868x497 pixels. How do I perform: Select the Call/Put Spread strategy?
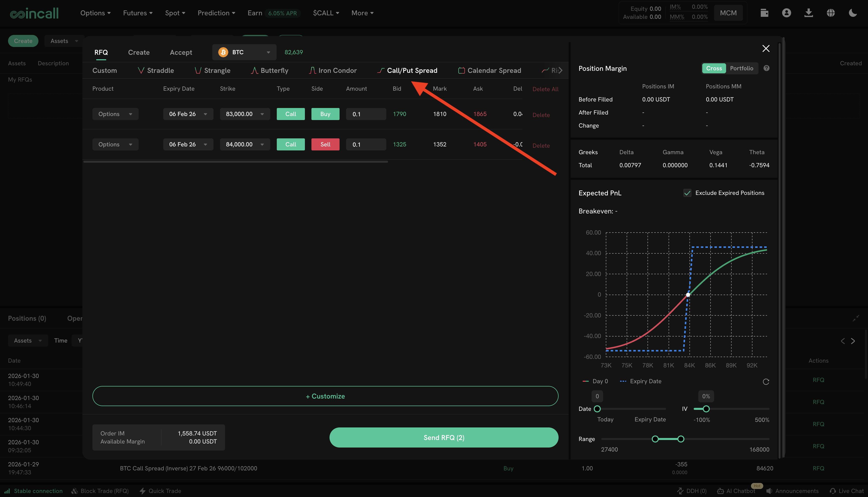[407, 70]
